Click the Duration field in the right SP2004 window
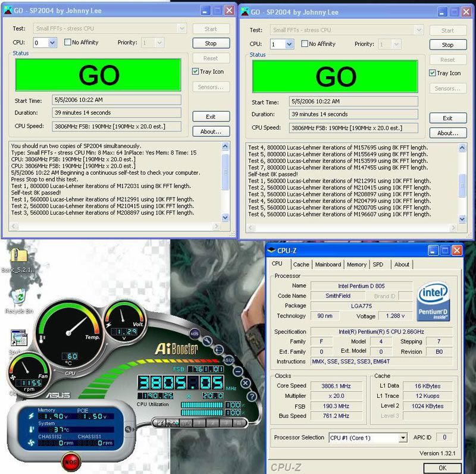Viewport: 476px width, 474px height. [x=353, y=114]
